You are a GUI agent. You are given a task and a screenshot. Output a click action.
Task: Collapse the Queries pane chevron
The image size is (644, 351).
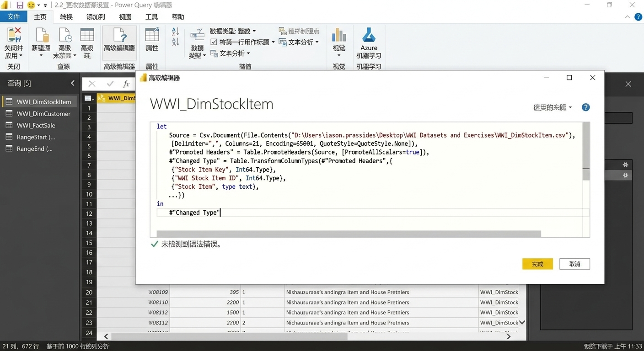coord(73,83)
